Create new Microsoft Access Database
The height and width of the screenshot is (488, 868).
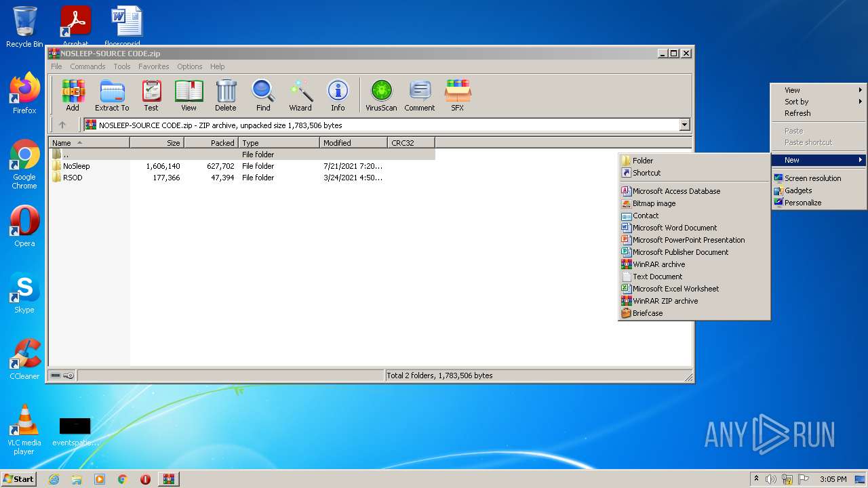click(x=694, y=191)
